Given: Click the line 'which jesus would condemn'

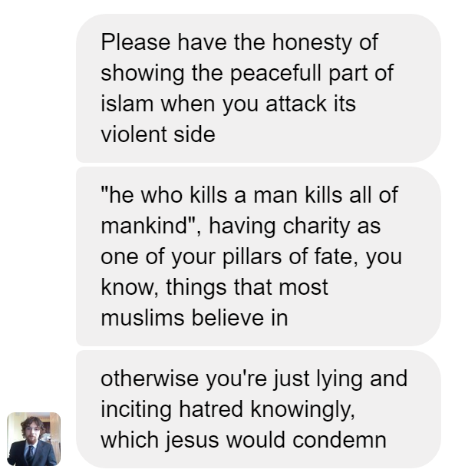Looking at the screenshot, I should coord(243,440).
